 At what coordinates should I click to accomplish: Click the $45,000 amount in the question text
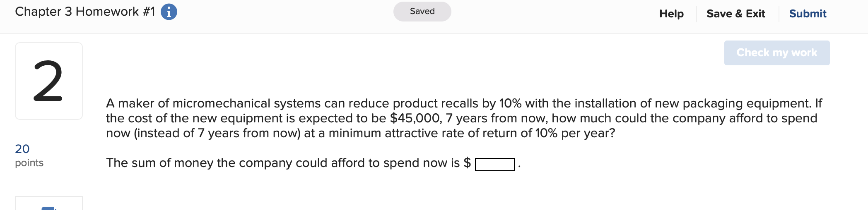click(x=416, y=118)
